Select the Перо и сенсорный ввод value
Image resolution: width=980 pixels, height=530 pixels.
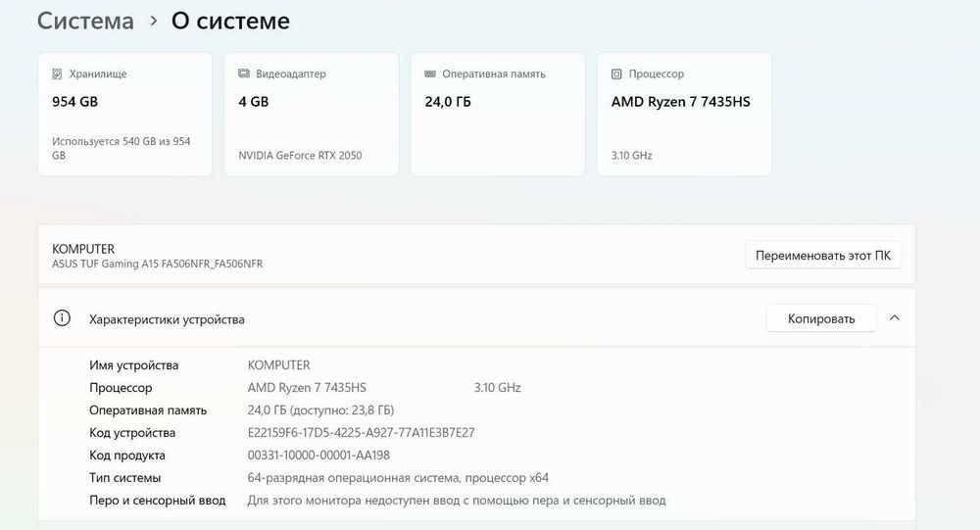[x=457, y=500]
